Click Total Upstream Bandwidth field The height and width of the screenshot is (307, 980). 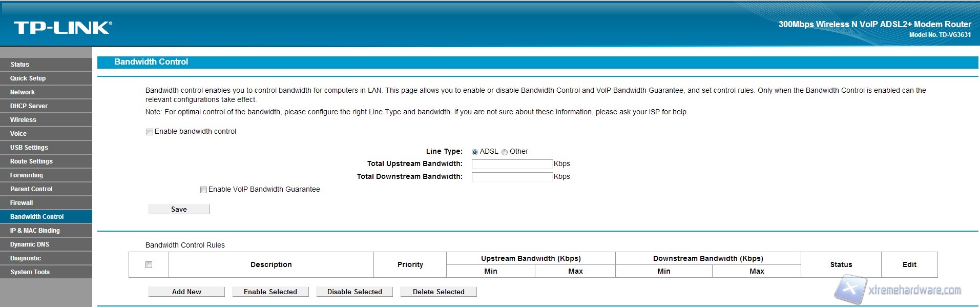[512, 164]
